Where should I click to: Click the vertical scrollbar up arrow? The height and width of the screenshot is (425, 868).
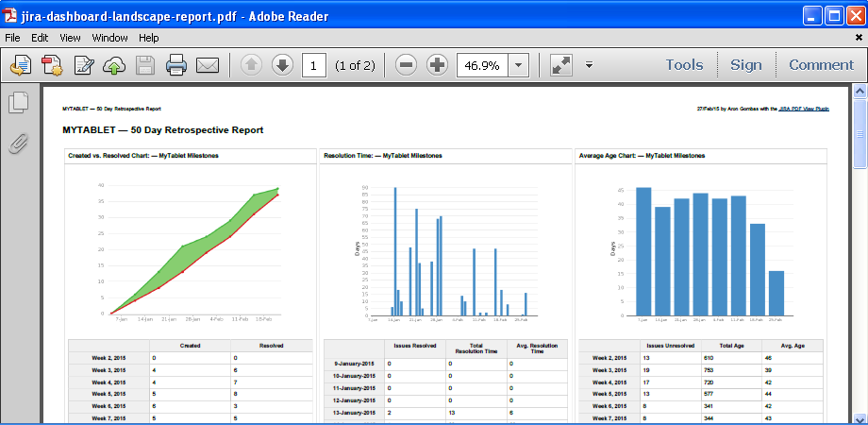click(860, 92)
